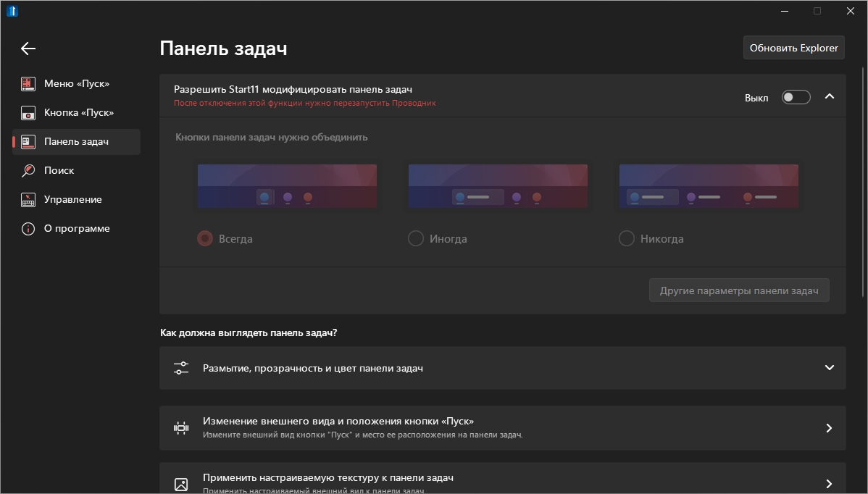
Task: Click the Меню «Пуск» sidebar icon
Action: pyautogui.click(x=28, y=83)
